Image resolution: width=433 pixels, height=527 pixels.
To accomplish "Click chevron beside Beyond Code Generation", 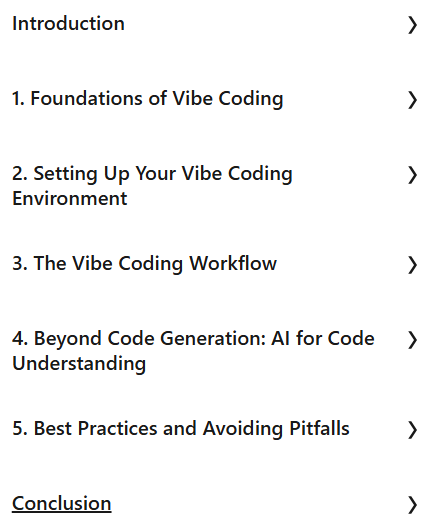I will (412, 340).
